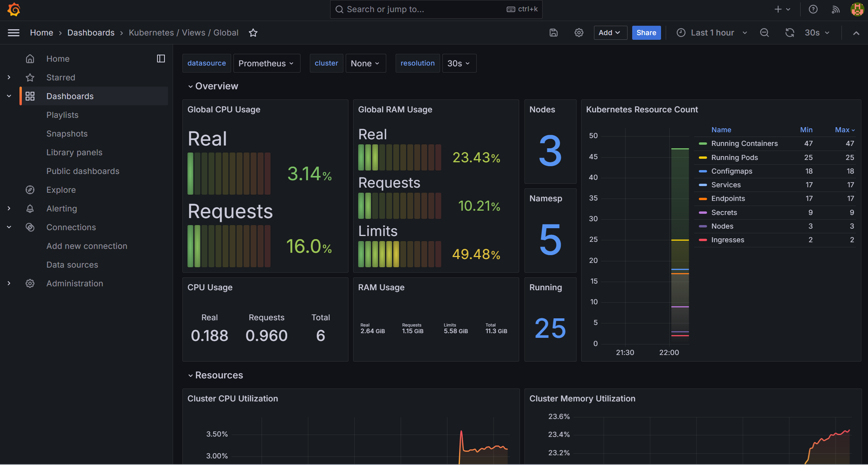Open dashboard settings gear icon
Screen dimensions: 868x465
tap(579, 33)
